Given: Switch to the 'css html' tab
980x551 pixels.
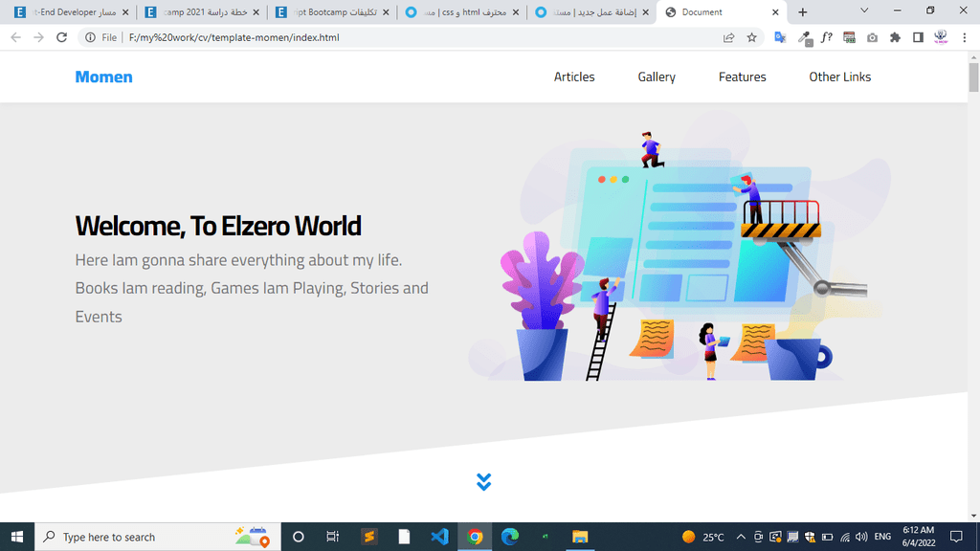Looking at the screenshot, I should pos(462,11).
